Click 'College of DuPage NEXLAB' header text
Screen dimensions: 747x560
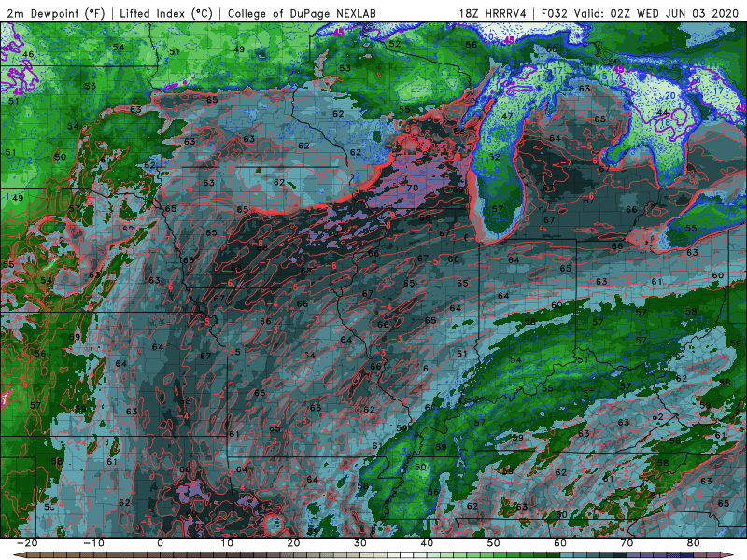pyautogui.click(x=302, y=13)
